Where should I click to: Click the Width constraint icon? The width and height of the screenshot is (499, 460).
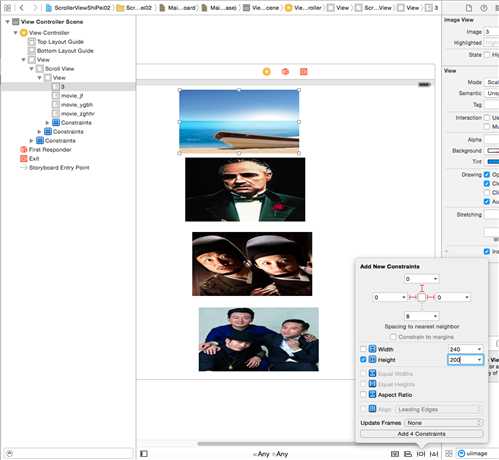point(372,349)
